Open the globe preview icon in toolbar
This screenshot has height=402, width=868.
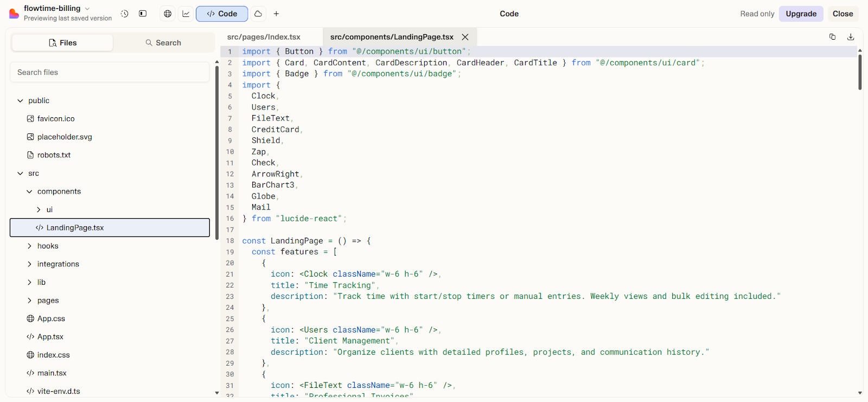pyautogui.click(x=168, y=14)
